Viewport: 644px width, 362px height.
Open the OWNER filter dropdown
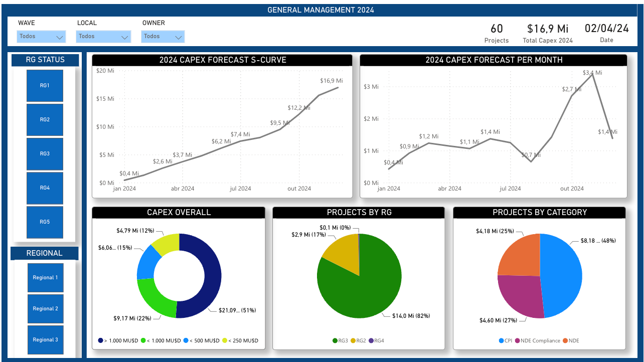click(163, 37)
